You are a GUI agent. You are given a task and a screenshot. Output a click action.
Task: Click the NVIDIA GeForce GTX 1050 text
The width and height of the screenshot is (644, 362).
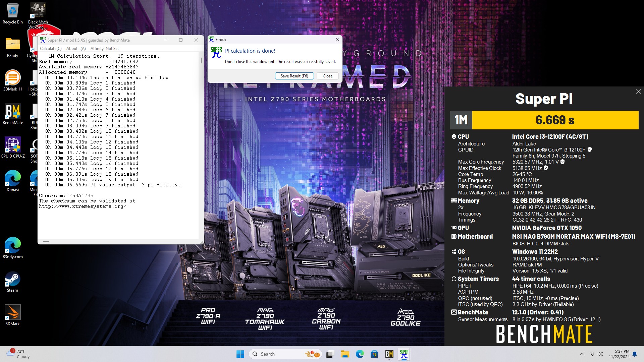[x=547, y=228]
